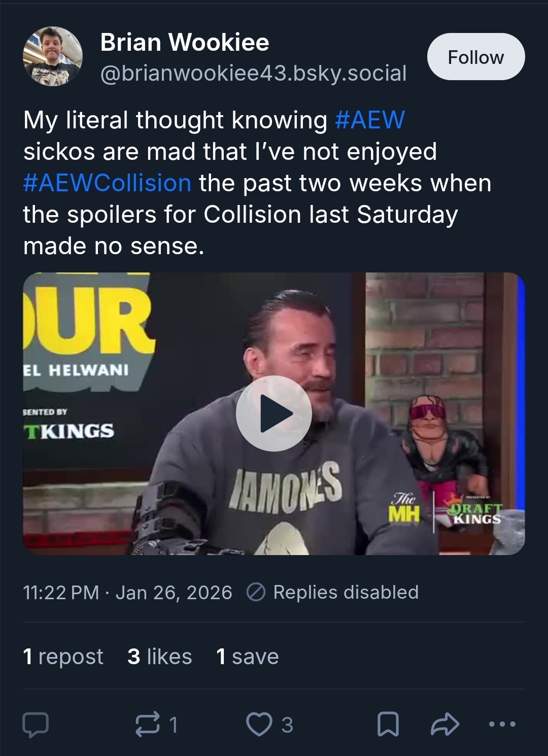Like the post with the heart icon

[x=259, y=725]
